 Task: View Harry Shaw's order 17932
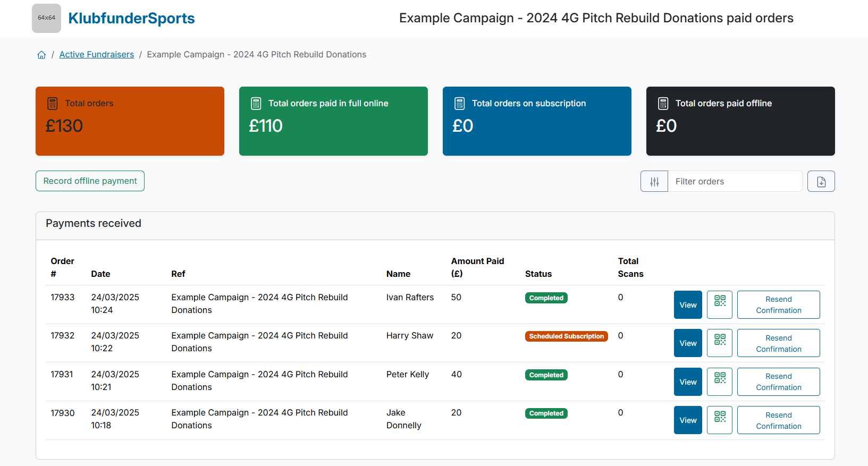click(x=688, y=343)
